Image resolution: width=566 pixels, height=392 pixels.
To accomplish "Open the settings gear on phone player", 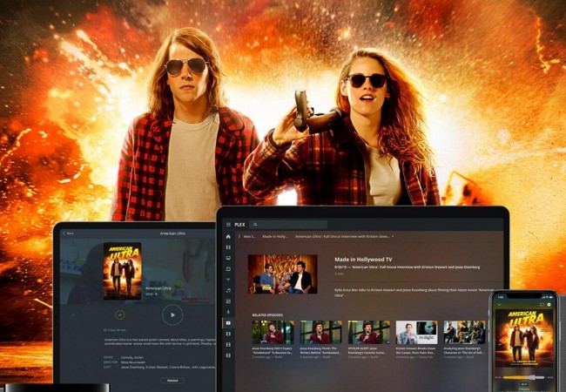I will coord(549,305).
